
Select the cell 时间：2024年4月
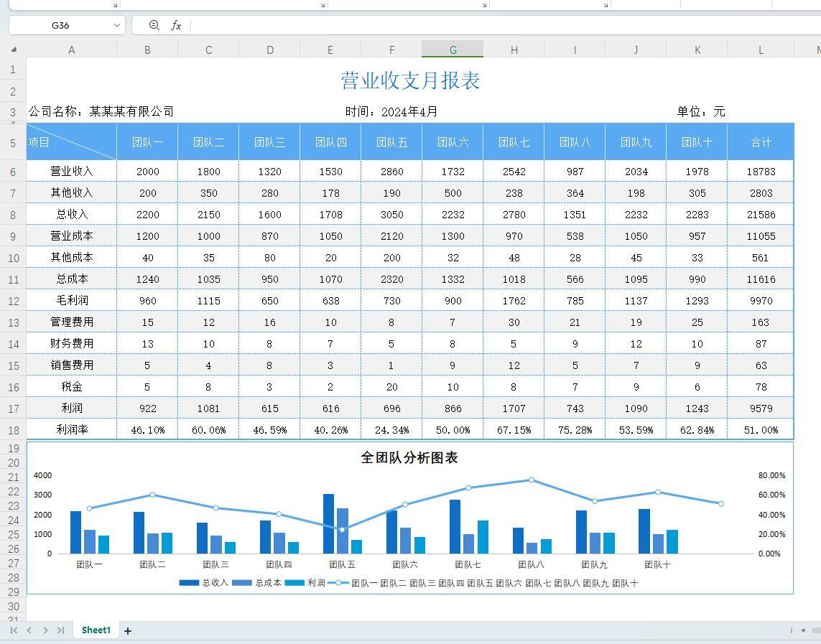click(x=391, y=111)
